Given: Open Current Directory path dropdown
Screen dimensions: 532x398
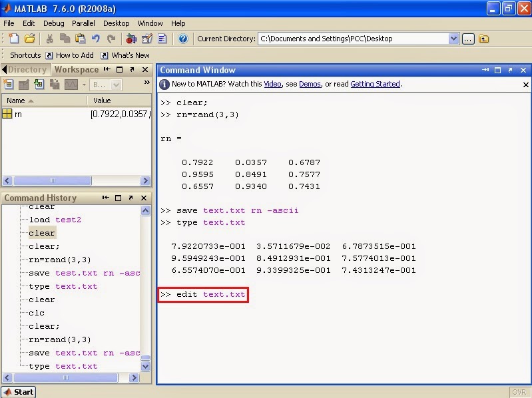Looking at the screenshot, I should 453,39.
